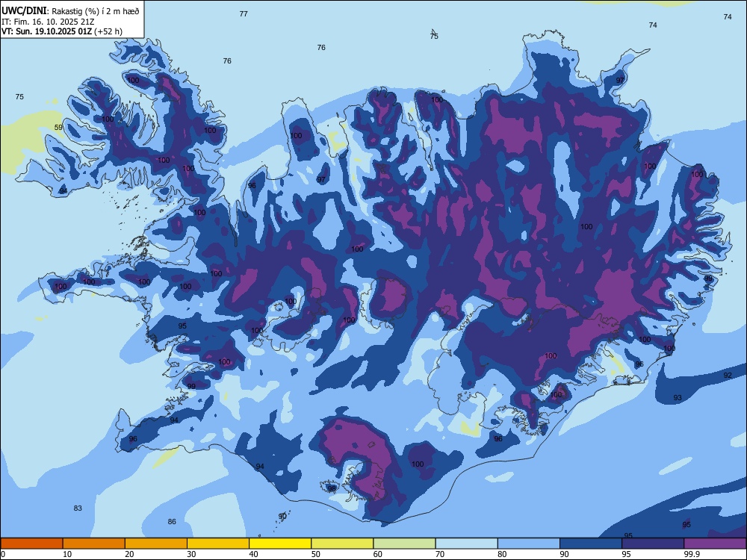747x560 pixels.
Task: Click the legend tick label '70'
Action: pos(440,554)
